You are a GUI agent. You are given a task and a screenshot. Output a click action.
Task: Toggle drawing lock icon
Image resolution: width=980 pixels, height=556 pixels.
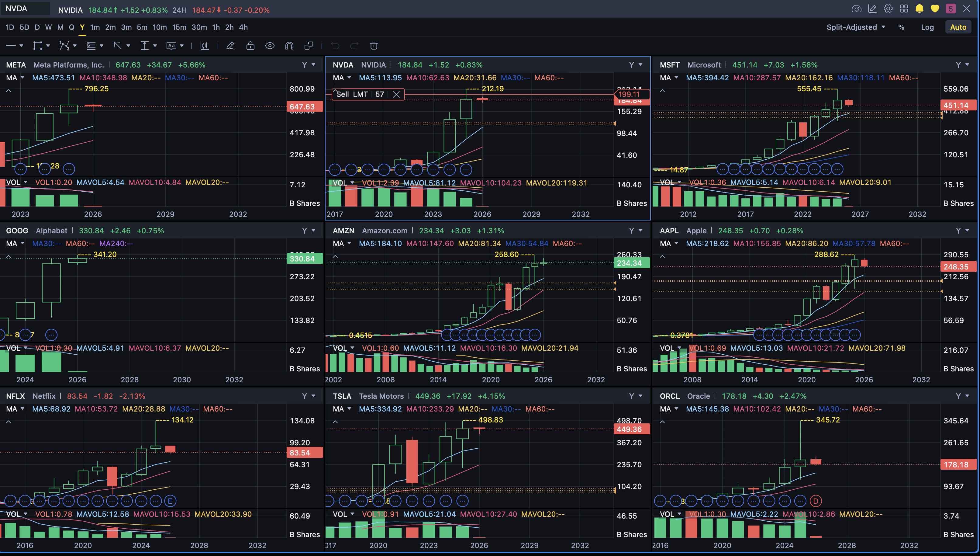[250, 46]
